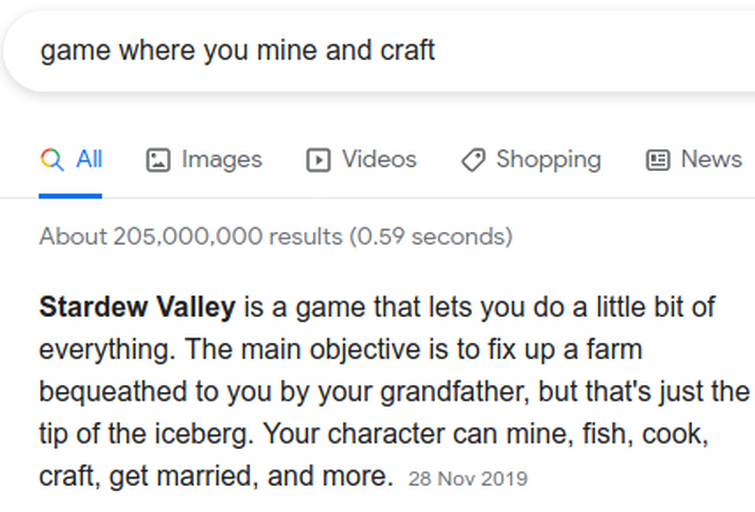755x512 pixels.
Task: Click the Videos play icon
Action: click(x=318, y=160)
